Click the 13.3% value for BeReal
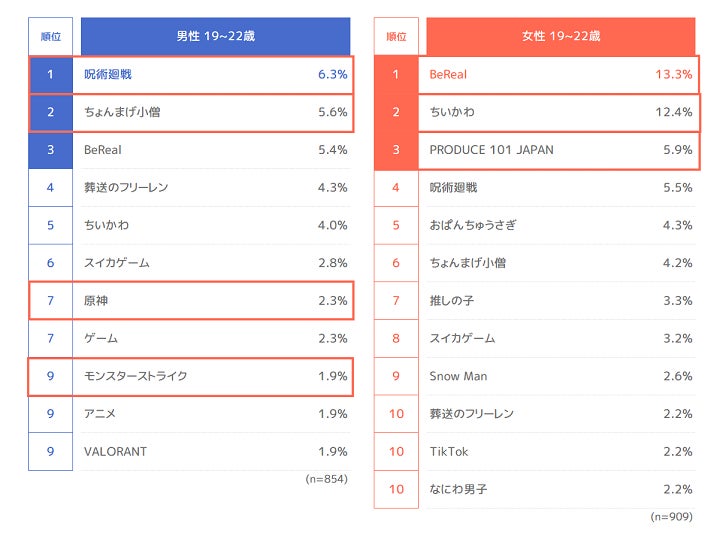 [673, 74]
